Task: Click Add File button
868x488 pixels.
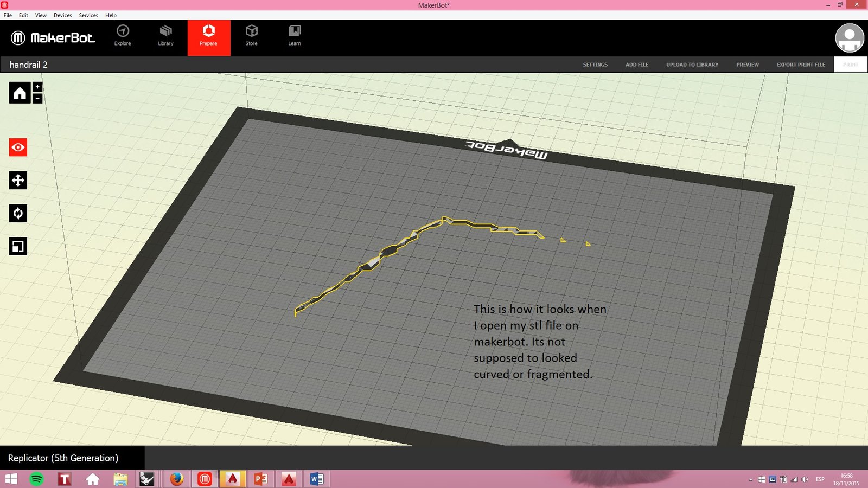Action: point(637,65)
